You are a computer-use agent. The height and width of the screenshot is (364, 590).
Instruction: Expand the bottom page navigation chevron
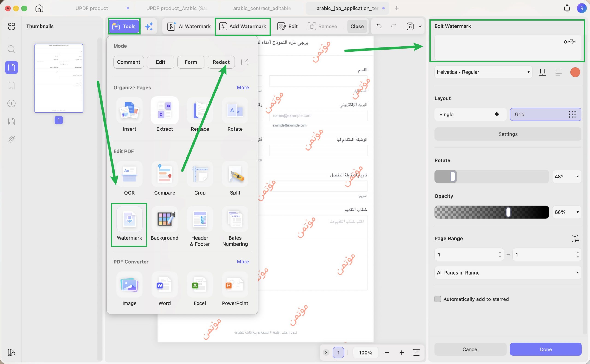coord(326,352)
